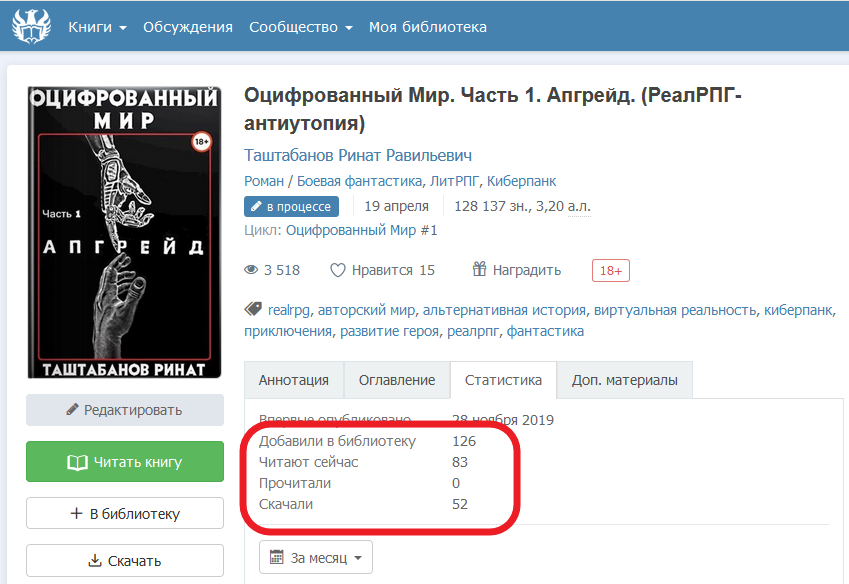The height and width of the screenshot is (584, 849).
Task: Switch to the Оглавление tab
Action: (x=397, y=380)
